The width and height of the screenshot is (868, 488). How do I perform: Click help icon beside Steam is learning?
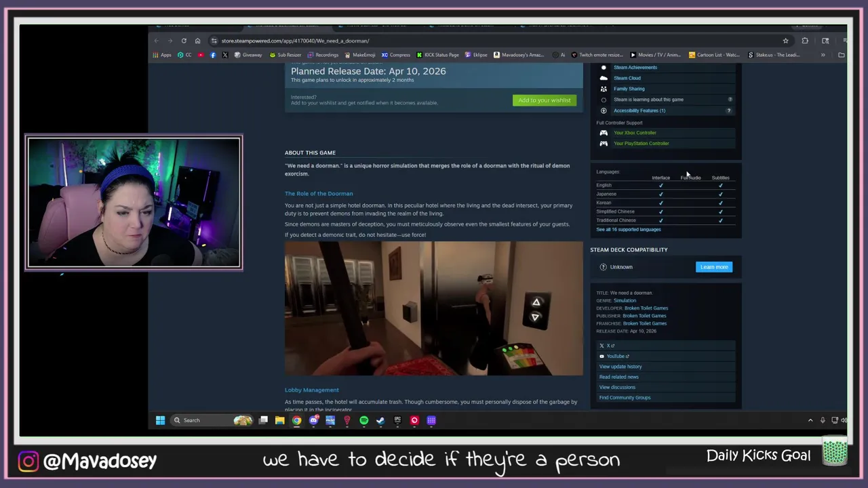[729, 100]
